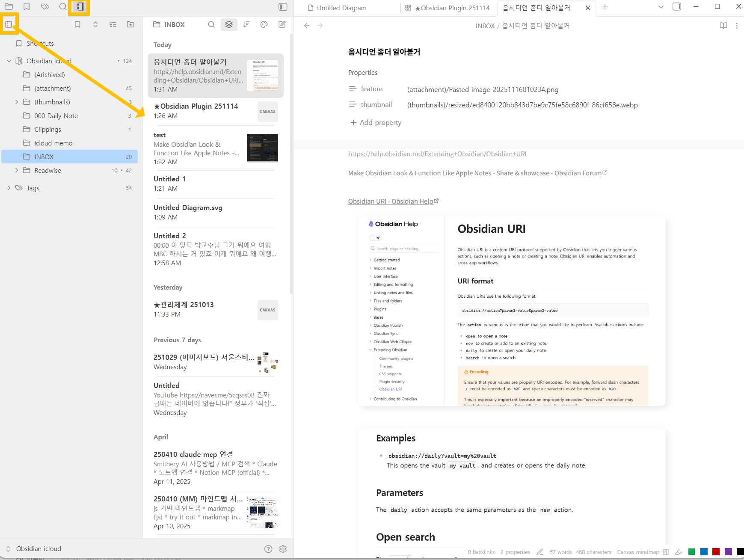Select the INBOX folder
This screenshot has width=744, height=560.
pos(70,157)
